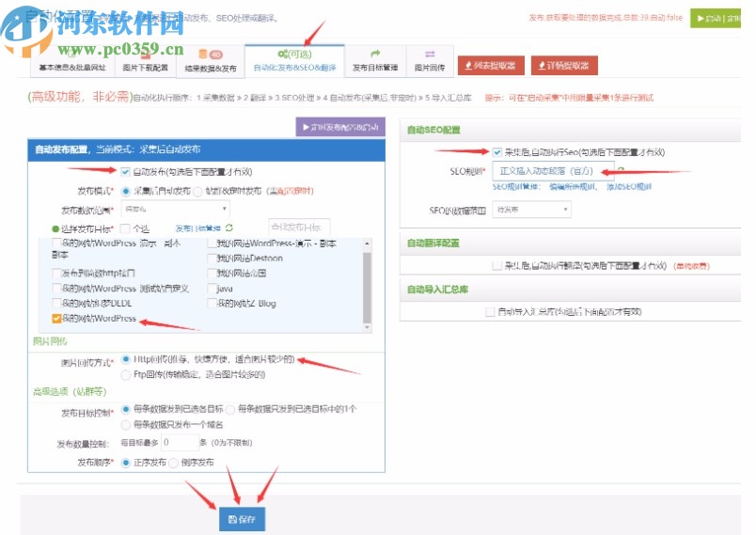
Task: Click share arrow icon on 发布目标管理 tab
Action: (375, 54)
